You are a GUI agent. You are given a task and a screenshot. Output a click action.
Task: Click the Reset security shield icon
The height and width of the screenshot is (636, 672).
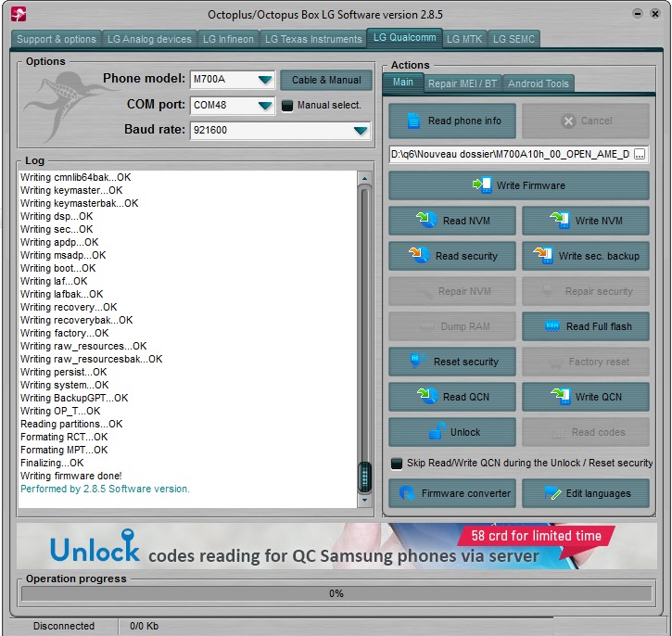[x=416, y=361]
